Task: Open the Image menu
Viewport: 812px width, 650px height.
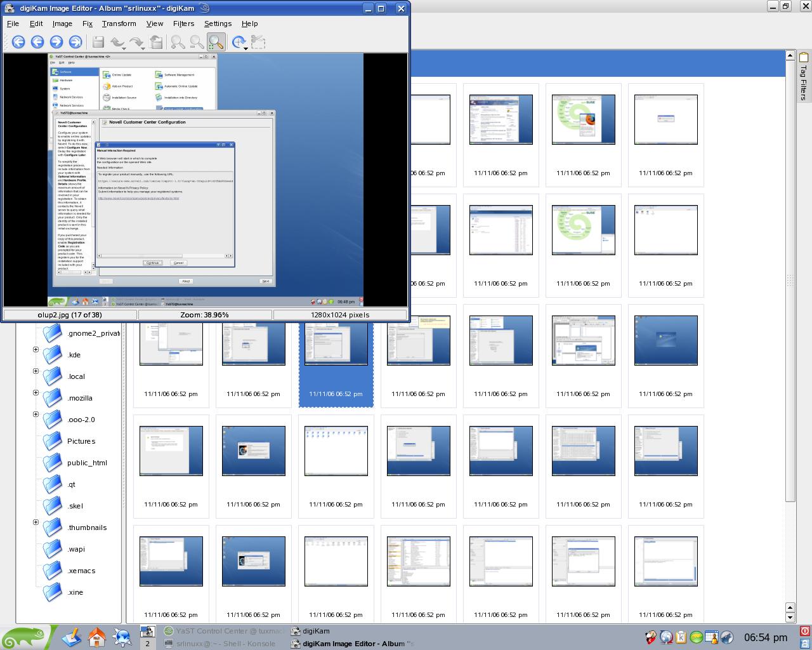Action: click(62, 23)
